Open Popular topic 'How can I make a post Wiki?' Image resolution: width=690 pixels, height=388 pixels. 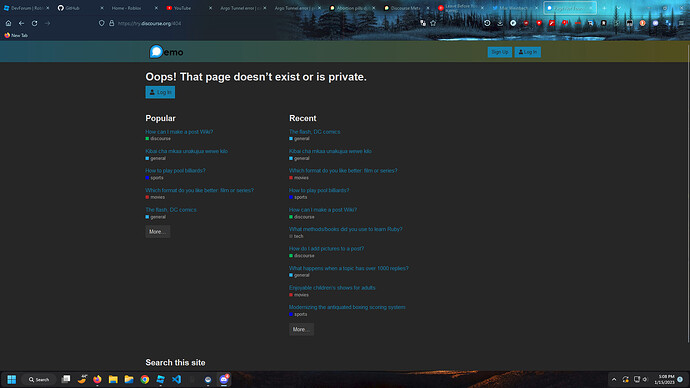pos(179,132)
